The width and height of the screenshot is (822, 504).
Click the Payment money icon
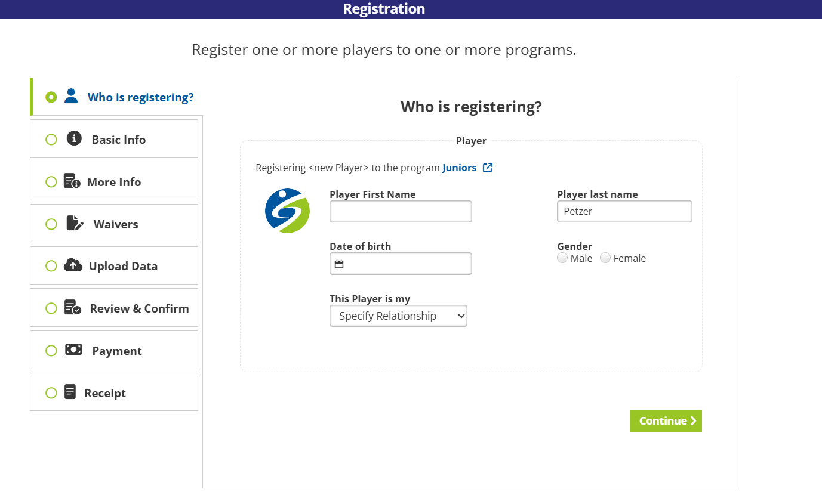74,350
